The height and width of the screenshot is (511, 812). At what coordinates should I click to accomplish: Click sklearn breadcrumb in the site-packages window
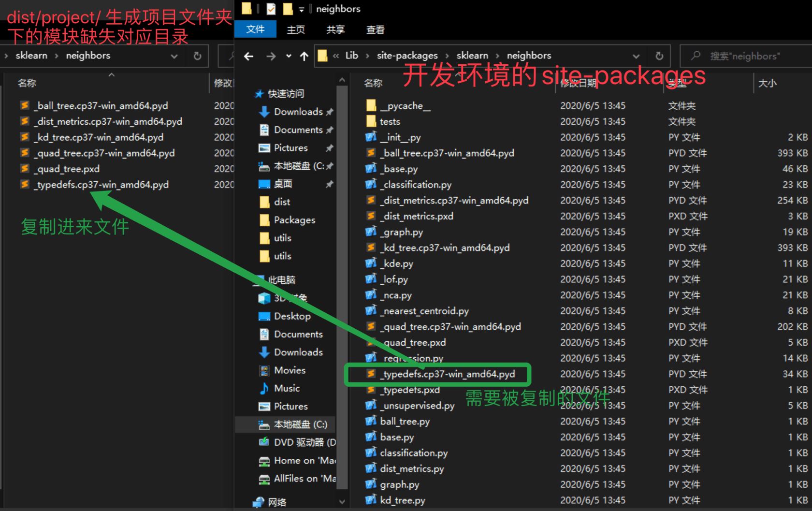[x=472, y=56]
